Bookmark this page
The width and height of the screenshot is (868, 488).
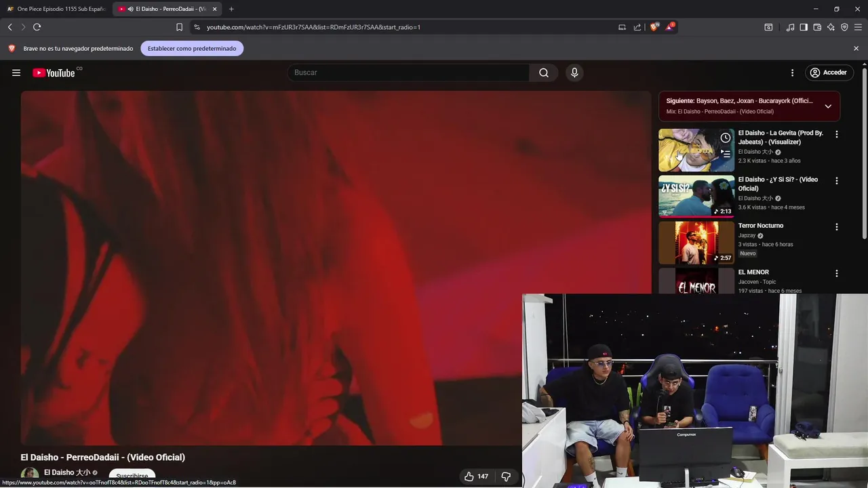pos(179,27)
